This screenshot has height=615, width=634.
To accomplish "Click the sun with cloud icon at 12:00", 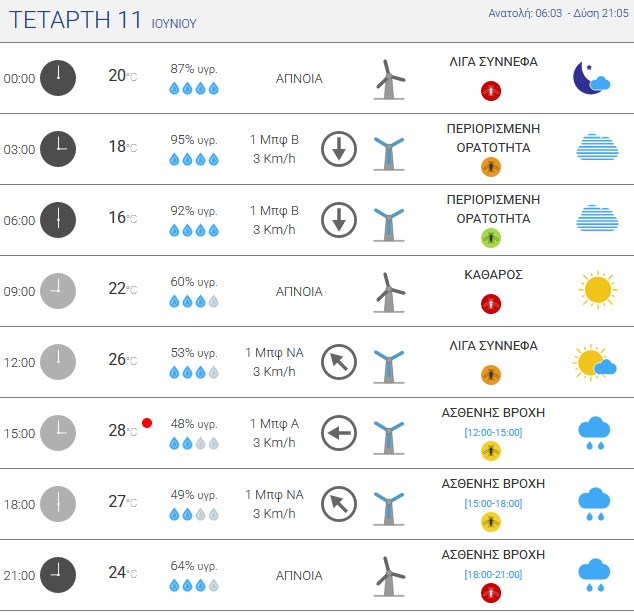I will (x=594, y=363).
